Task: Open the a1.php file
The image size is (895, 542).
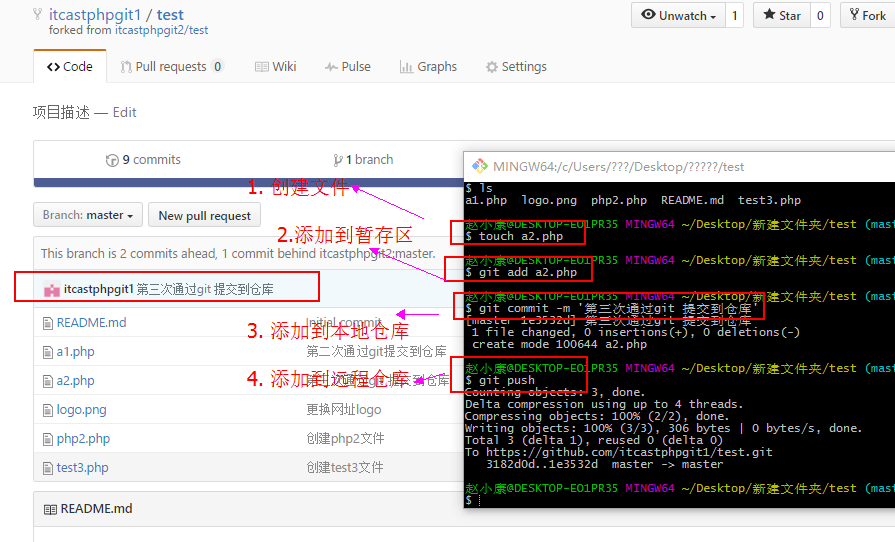Action: pyautogui.click(x=75, y=352)
